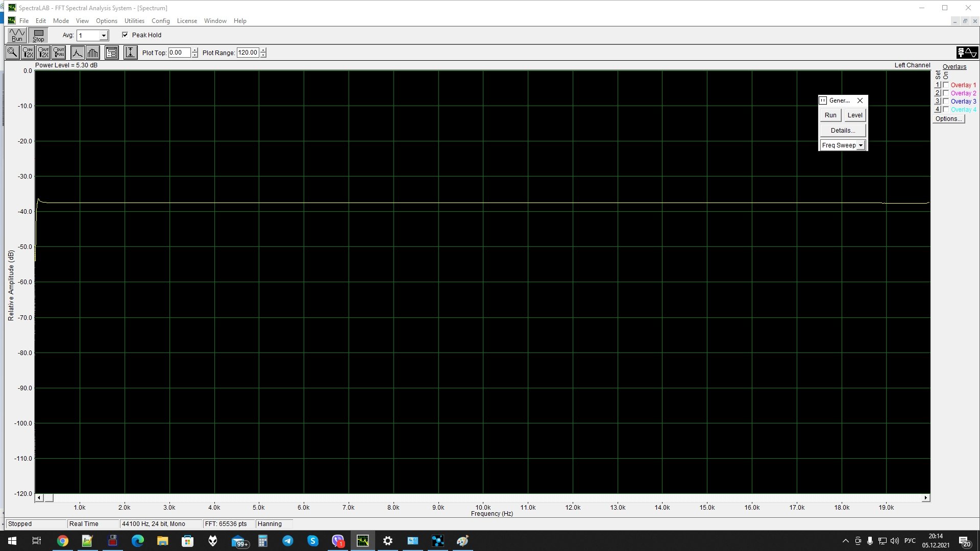Open the Config menu
Image resolution: width=980 pixels, height=551 pixels.
160,21
